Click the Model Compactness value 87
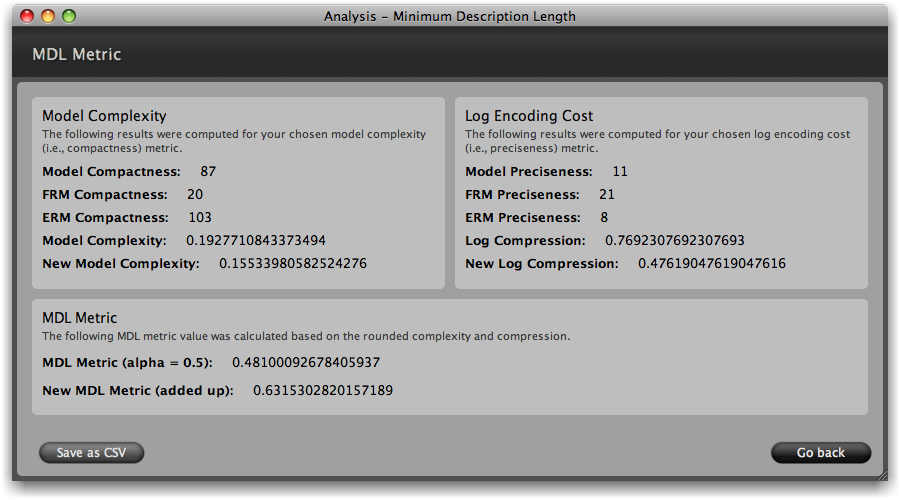This screenshot has height=500, width=900. coord(208,172)
